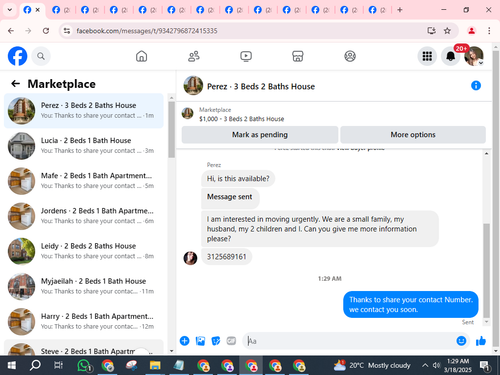Open site information icon in address bar
500x375 pixels.
click(x=67, y=31)
